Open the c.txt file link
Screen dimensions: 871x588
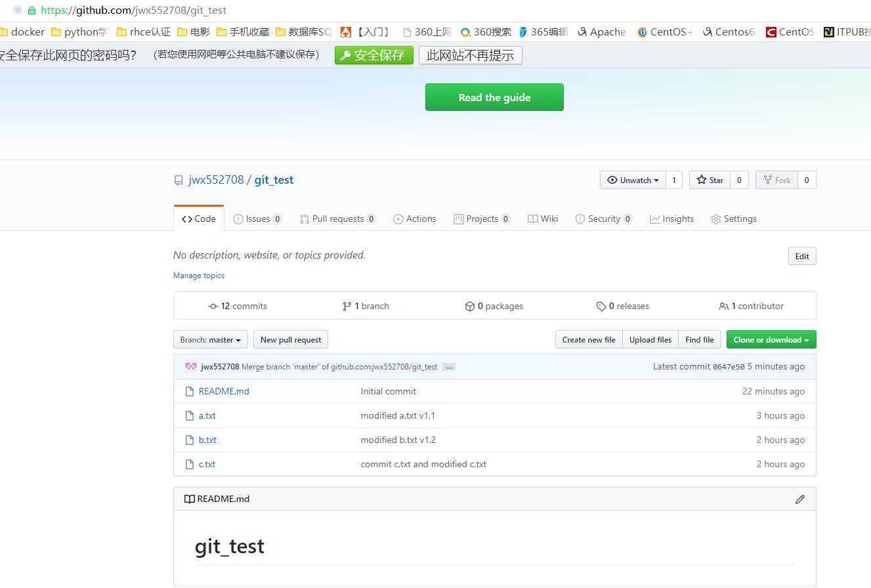coord(207,464)
